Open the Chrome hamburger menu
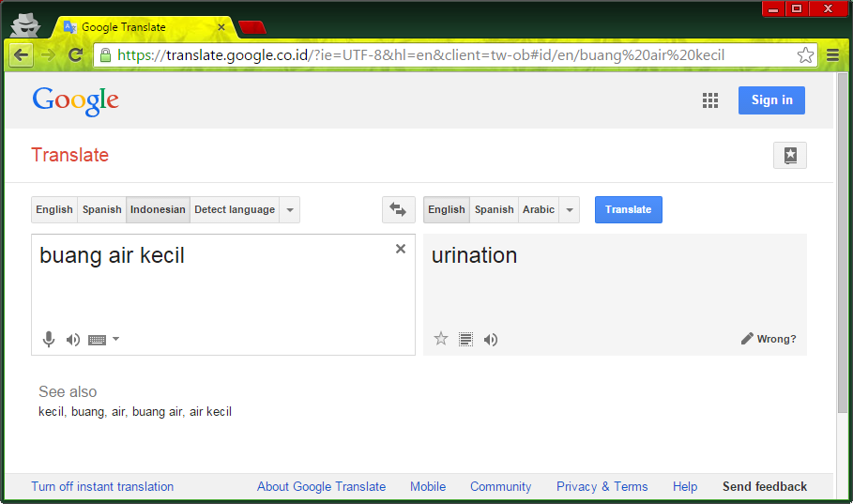The image size is (853, 504). coord(832,55)
